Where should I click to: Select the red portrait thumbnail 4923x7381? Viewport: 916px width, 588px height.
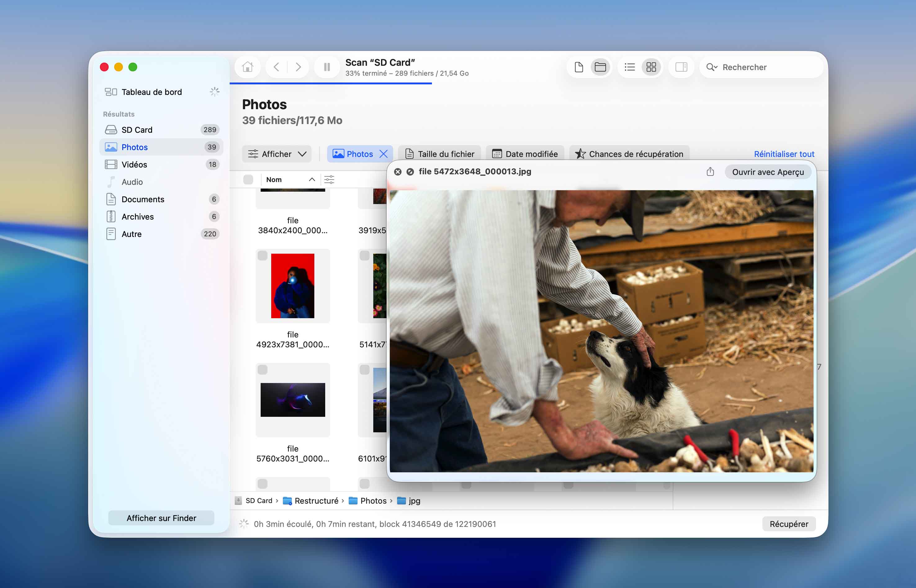[x=293, y=286]
